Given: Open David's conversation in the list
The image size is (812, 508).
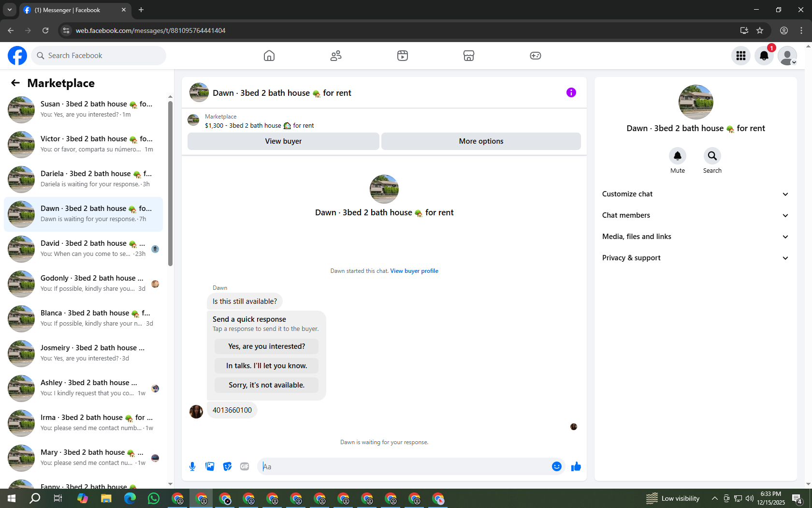Looking at the screenshot, I should point(83,249).
